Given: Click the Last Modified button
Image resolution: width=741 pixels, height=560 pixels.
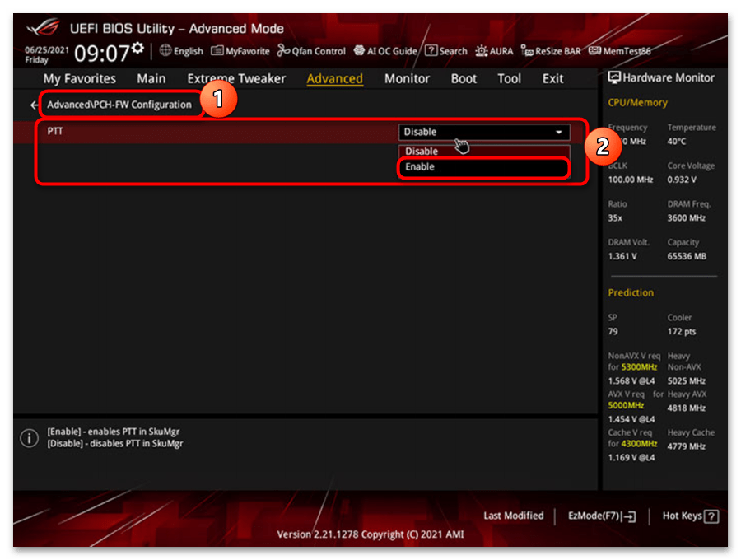Looking at the screenshot, I should pyautogui.click(x=513, y=516).
